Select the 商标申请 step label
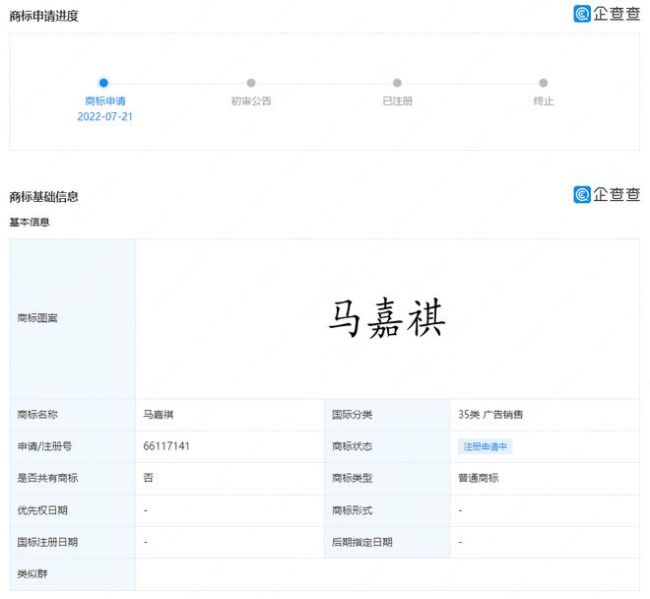Viewport: 650px width, 599px height. pyautogui.click(x=105, y=101)
